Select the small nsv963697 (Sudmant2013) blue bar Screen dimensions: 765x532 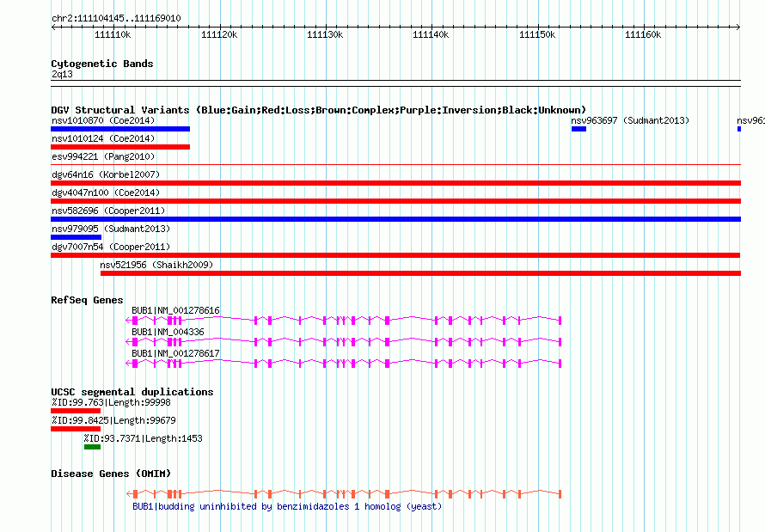pyautogui.click(x=578, y=129)
